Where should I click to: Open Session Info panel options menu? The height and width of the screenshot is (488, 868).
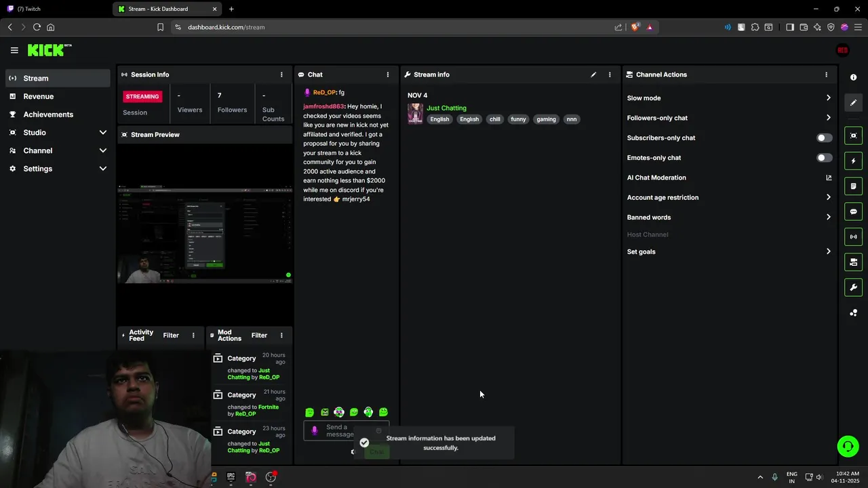click(281, 75)
